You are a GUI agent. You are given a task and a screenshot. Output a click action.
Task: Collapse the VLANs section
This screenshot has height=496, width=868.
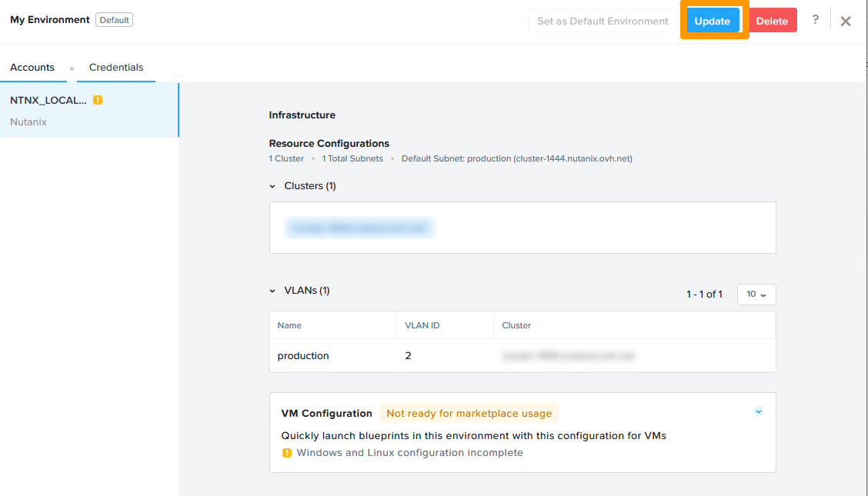point(272,290)
